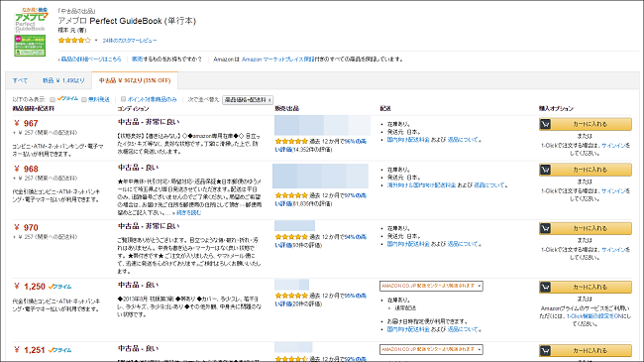This screenshot has height=362, width=644.
Task: Click 中古品 - 良い condition in ¥1,250 row
Action: [138, 285]
